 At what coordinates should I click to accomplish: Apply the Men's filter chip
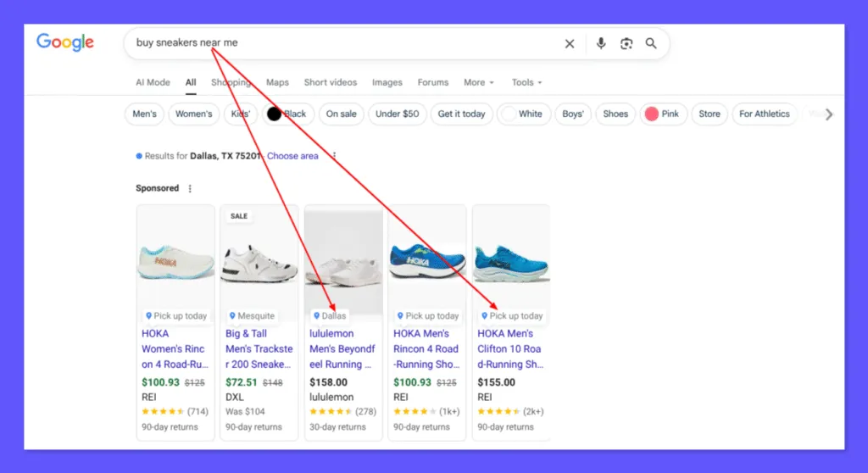tap(144, 114)
